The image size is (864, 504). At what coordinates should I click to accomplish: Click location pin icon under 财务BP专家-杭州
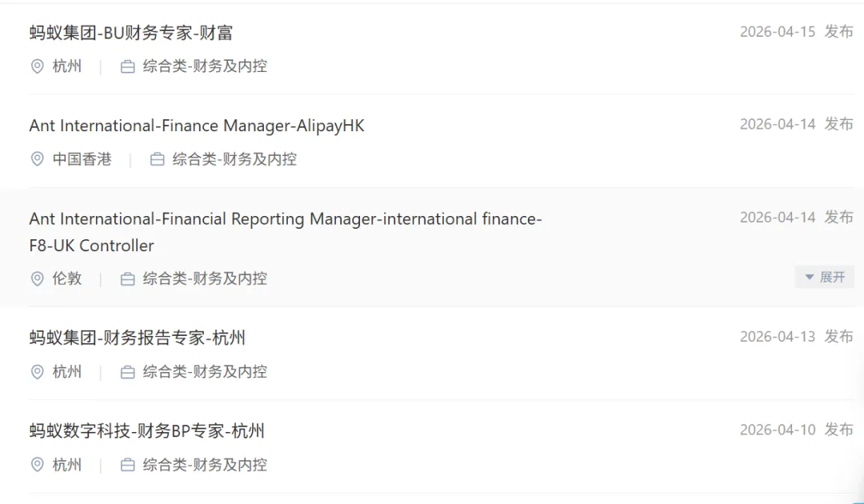pyautogui.click(x=37, y=464)
